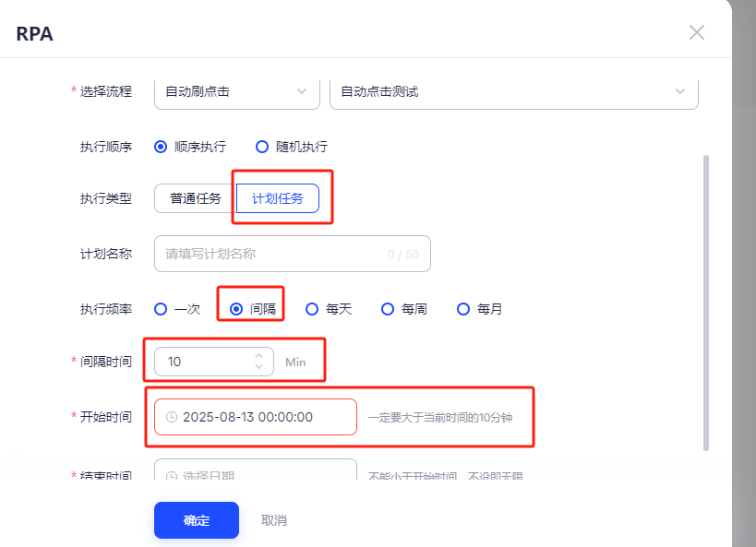Viewport: 756px width, 547px height.
Task: Click the 结束时间 date picker field
Action: click(x=256, y=469)
